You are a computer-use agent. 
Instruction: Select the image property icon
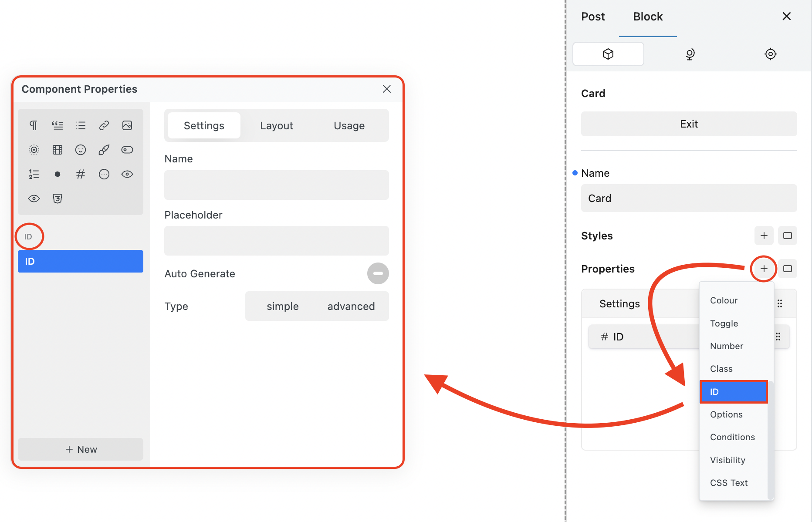point(127,125)
